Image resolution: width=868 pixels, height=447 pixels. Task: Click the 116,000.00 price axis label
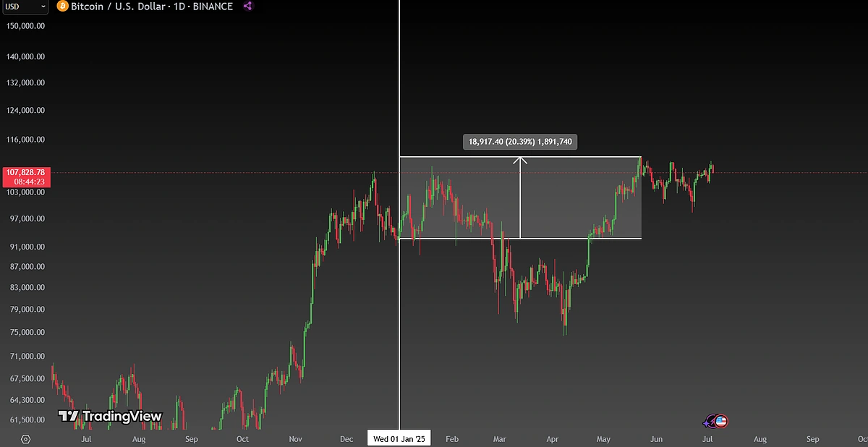point(26,140)
